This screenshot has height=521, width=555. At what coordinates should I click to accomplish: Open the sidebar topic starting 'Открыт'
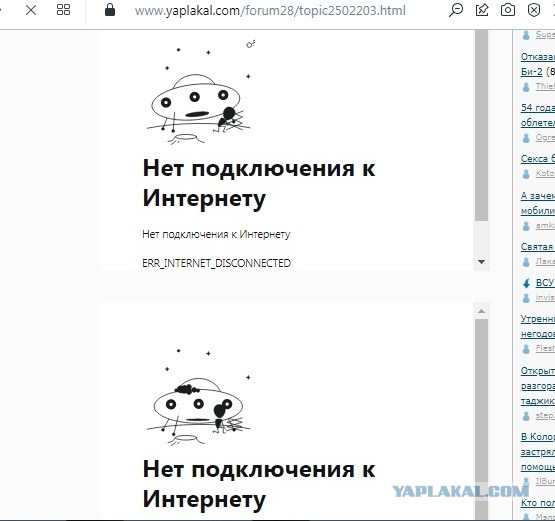[x=538, y=371]
